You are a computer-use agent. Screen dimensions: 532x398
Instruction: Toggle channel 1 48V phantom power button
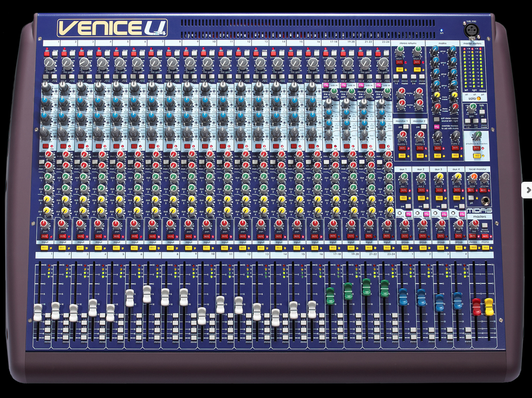pos(47,53)
